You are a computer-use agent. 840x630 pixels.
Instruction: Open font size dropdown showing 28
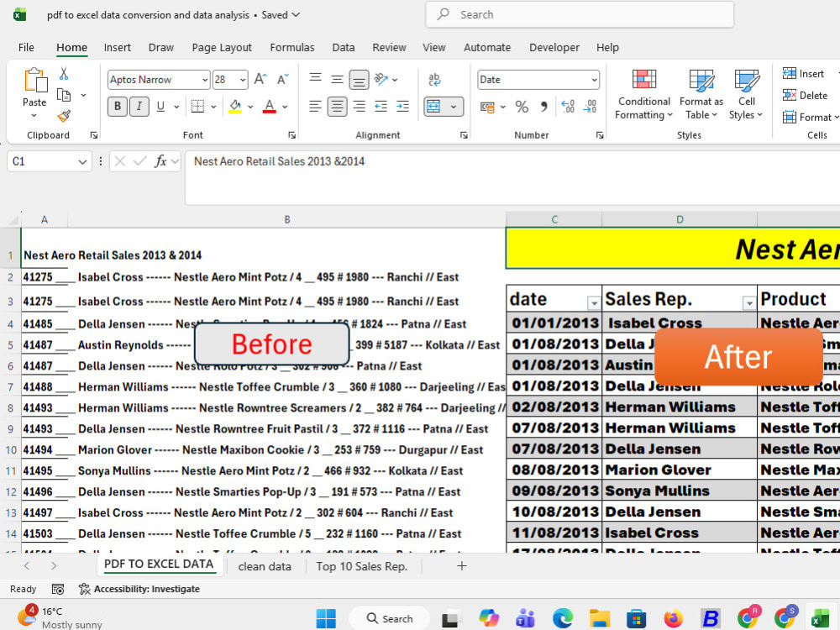tap(243, 80)
